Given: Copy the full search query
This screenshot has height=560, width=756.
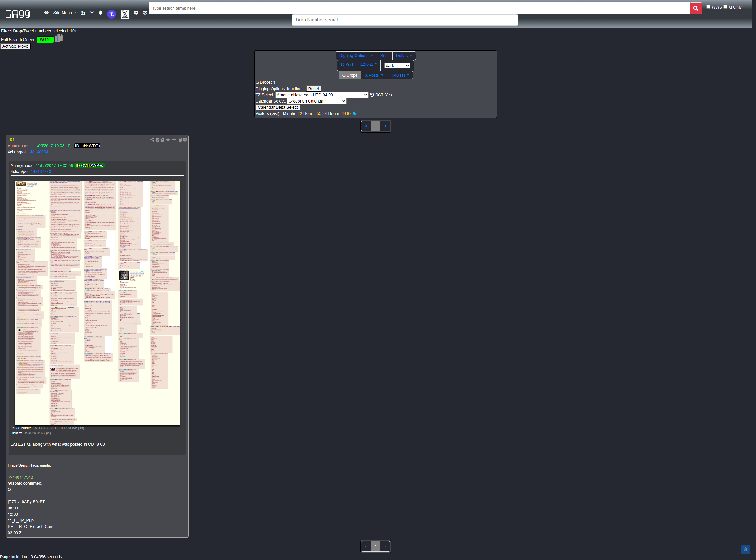Looking at the screenshot, I should coord(59,38).
